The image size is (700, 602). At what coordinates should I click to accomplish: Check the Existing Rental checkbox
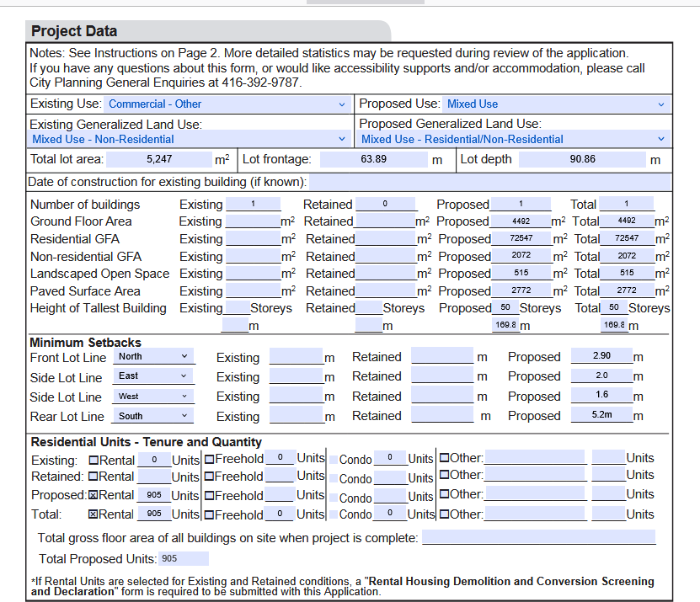pos(94,460)
